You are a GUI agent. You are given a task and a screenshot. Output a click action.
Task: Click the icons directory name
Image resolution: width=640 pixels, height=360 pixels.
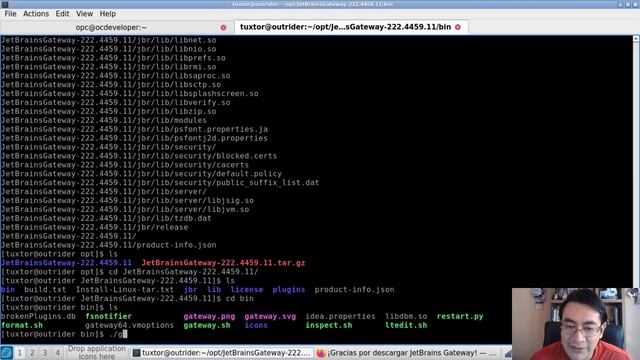(256, 325)
